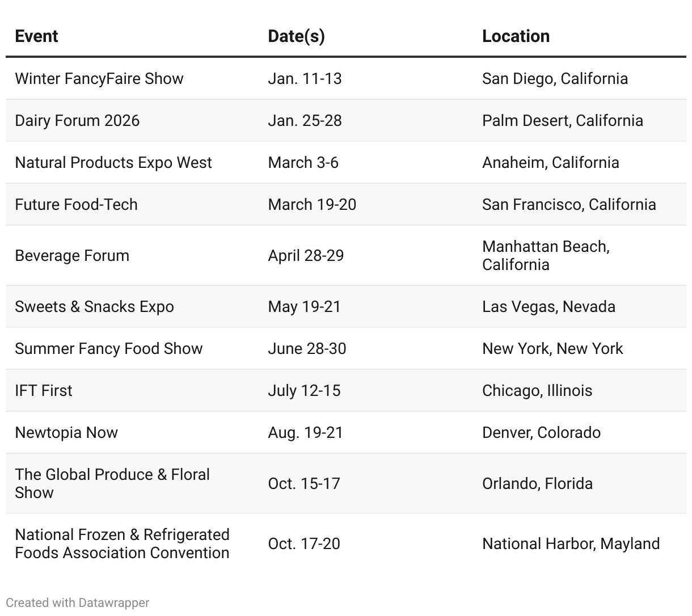
Task: Select the Summer Fancy Food Show row
Action: 108,348
